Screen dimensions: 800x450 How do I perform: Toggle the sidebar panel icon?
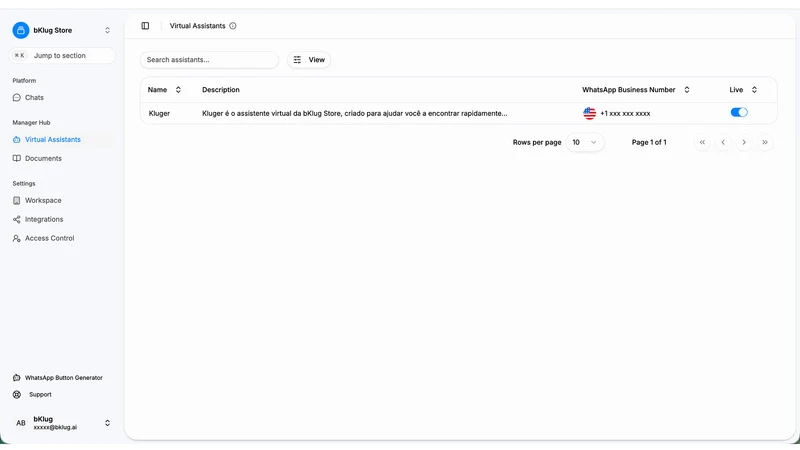tap(145, 26)
